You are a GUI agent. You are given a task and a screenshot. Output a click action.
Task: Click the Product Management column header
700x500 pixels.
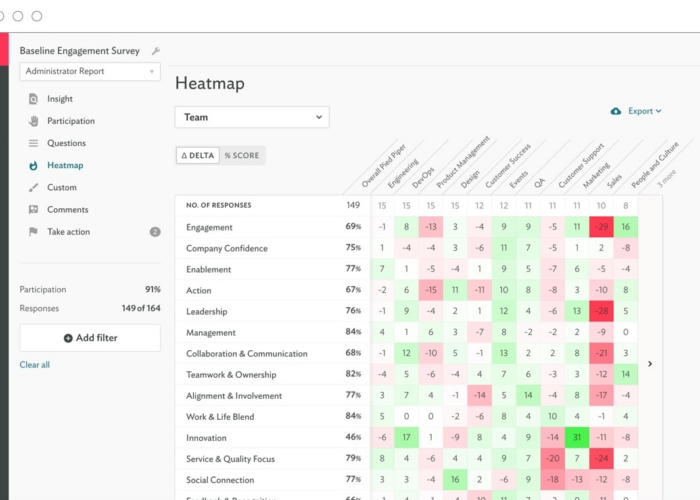[x=462, y=162]
